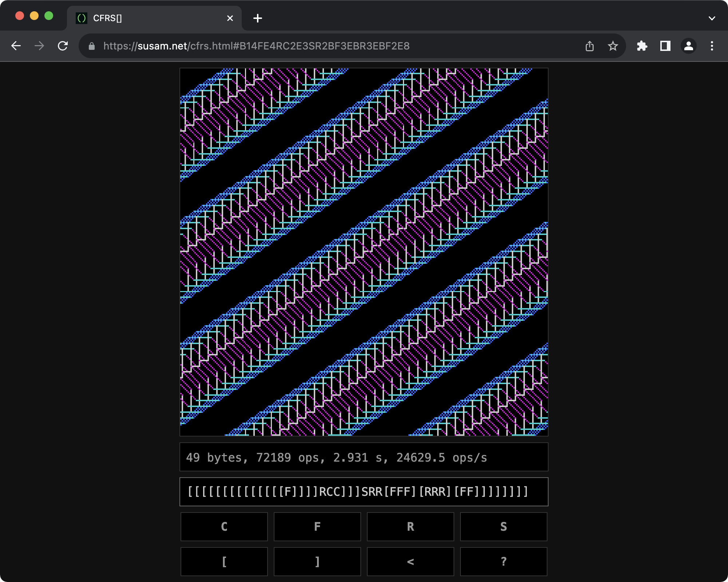Click the browser back arrow
Viewport: 728px width, 582px height.
point(16,46)
